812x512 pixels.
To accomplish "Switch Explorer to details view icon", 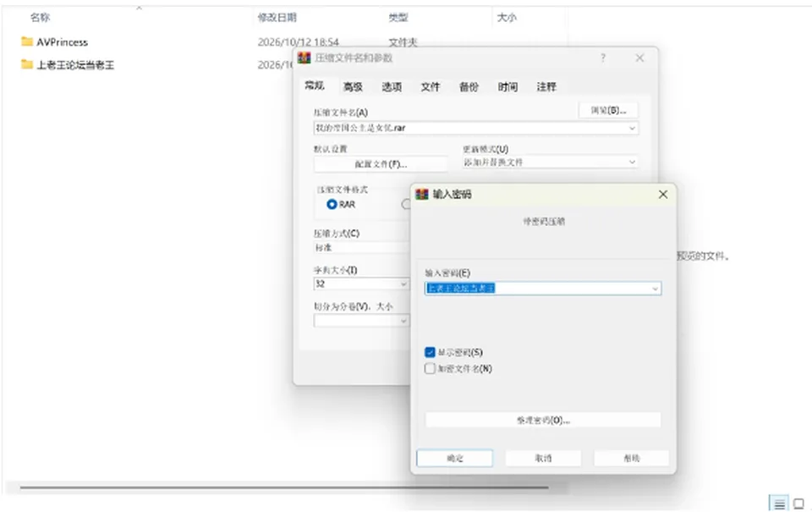I will coord(779,504).
